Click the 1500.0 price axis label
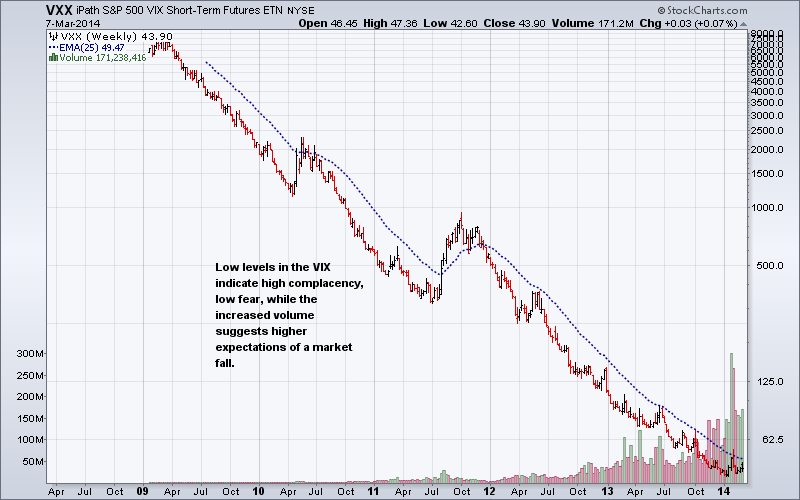Image resolution: width=800 pixels, height=500 pixels. coord(767,173)
